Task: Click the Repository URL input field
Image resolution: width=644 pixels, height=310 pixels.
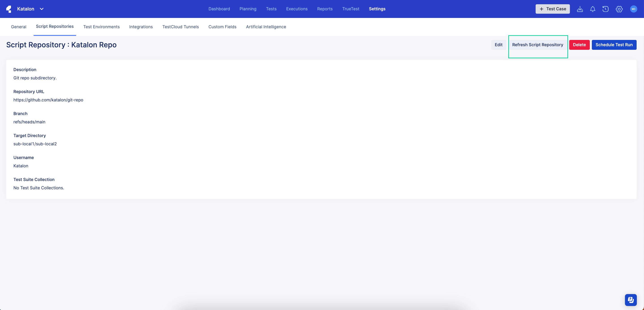Action: pyautogui.click(x=48, y=100)
